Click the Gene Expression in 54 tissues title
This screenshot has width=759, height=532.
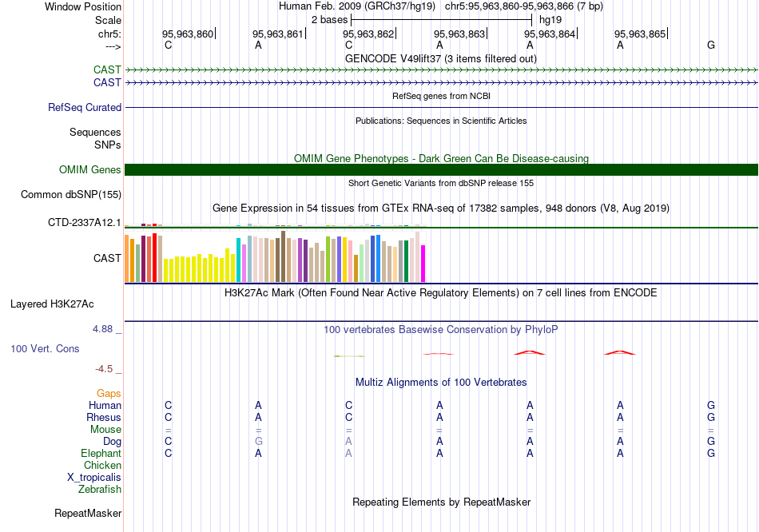click(x=440, y=208)
